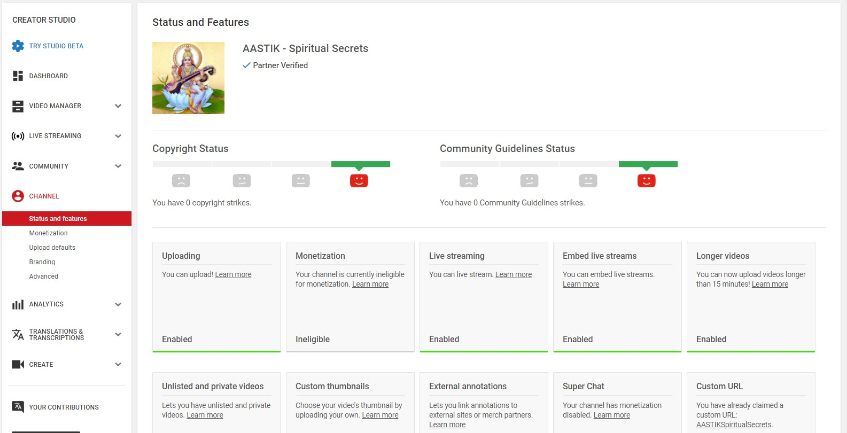Click the third grey face under Copyright Status
Image resolution: width=847 pixels, height=433 pixels.
[x=301, y=180]
